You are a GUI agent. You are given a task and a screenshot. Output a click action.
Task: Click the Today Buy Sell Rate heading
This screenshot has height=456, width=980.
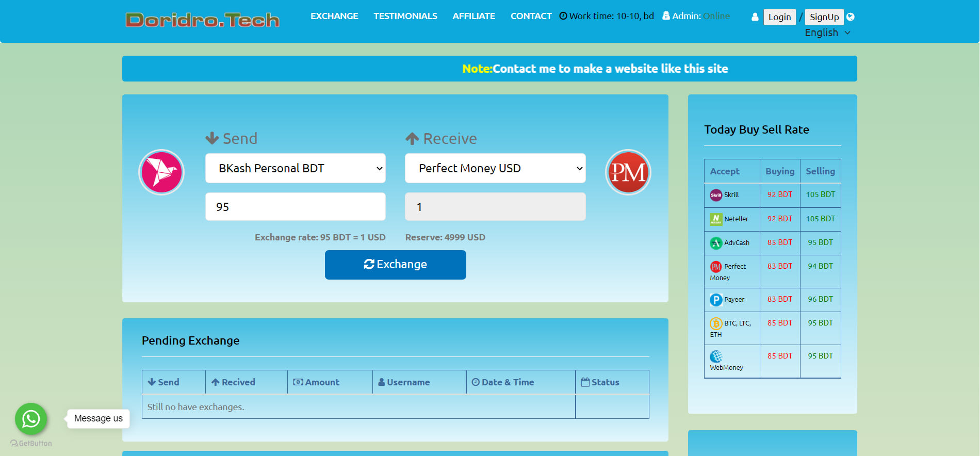[x=757, y=129]
